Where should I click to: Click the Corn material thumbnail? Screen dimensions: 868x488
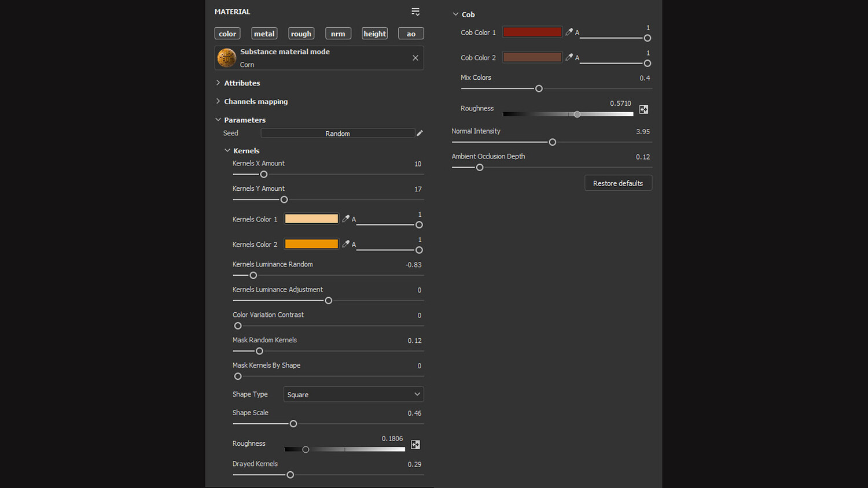227,58
